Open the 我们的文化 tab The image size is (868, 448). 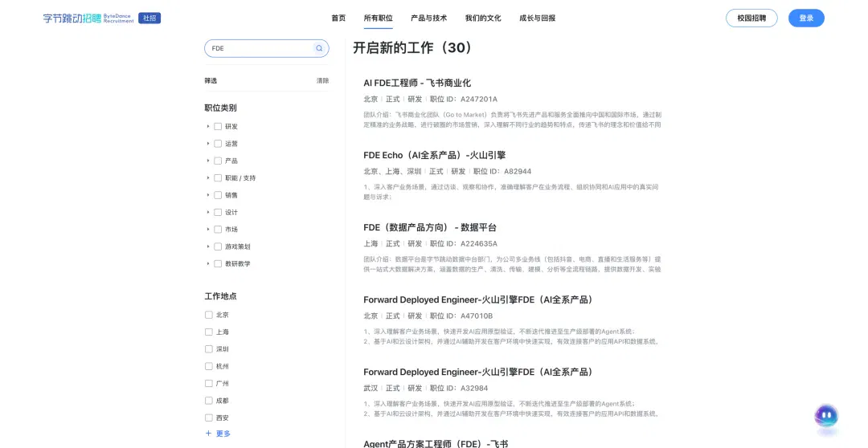pos(483,18)
